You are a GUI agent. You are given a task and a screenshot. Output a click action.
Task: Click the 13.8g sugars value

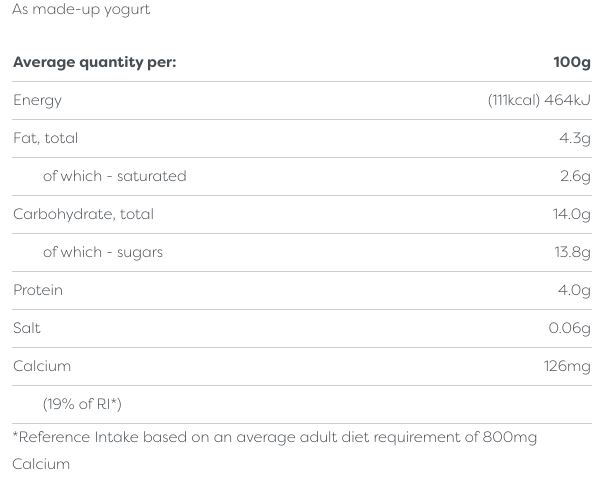572,252
